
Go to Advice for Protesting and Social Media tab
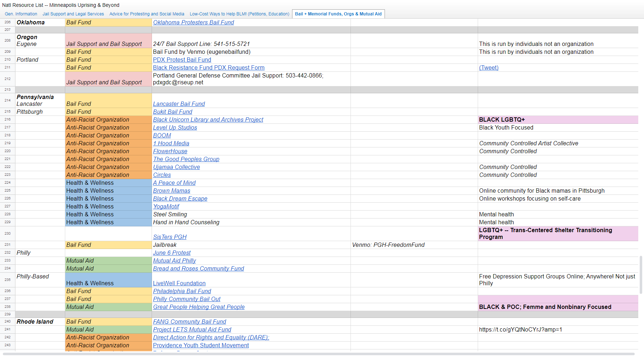[147, 14]
